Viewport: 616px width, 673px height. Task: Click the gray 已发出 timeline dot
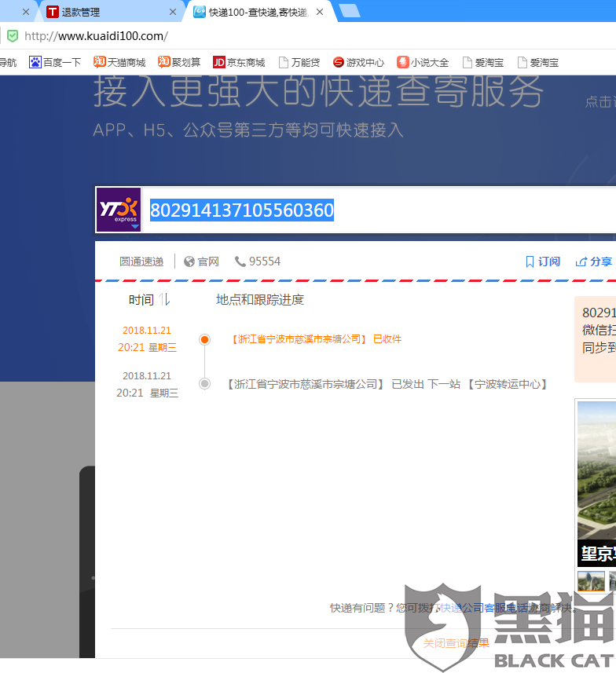205,384
